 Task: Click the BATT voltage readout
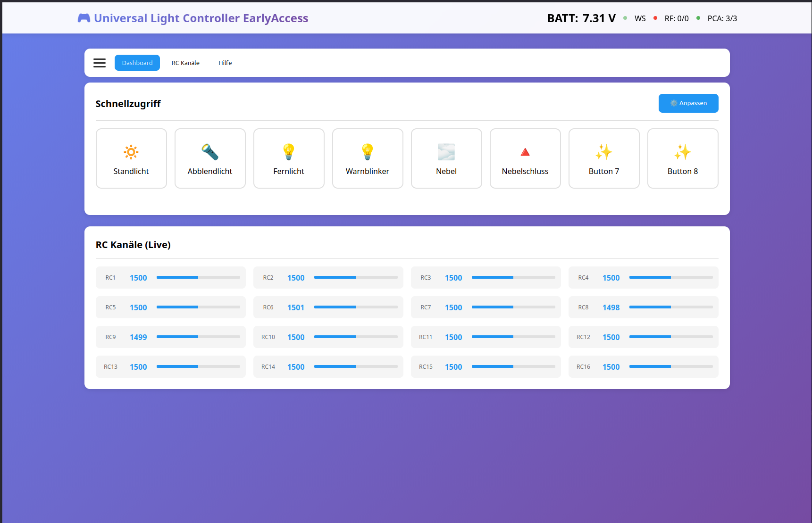(x=581, y=18)
